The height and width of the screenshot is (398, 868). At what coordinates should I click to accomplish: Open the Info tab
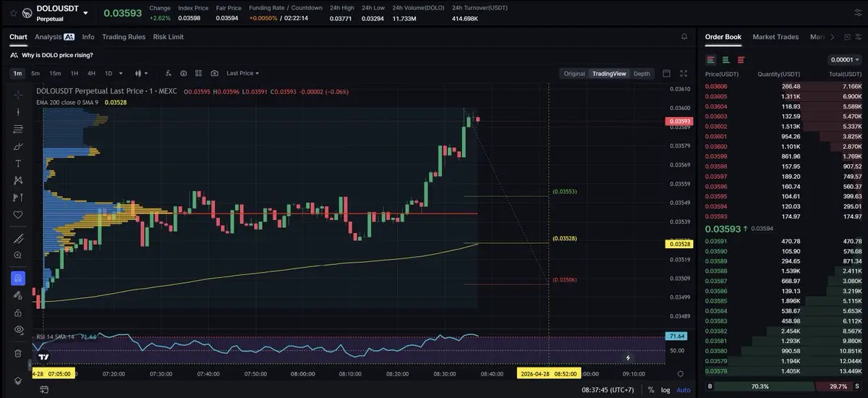click(x=88, y=37)
